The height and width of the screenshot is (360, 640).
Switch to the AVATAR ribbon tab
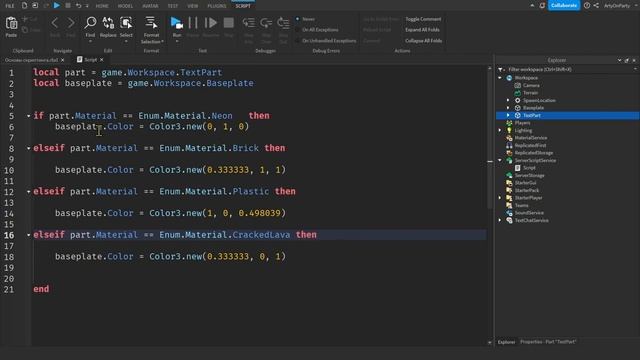[x=150, y=6]
